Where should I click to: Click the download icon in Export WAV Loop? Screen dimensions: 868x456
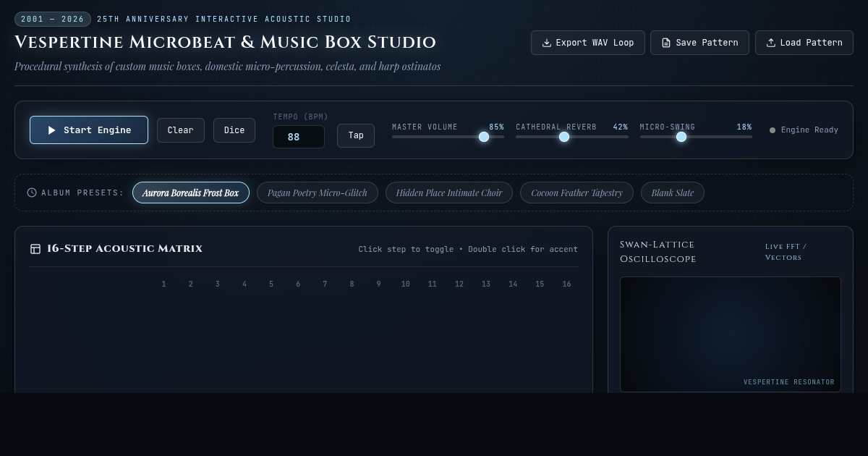547,43
